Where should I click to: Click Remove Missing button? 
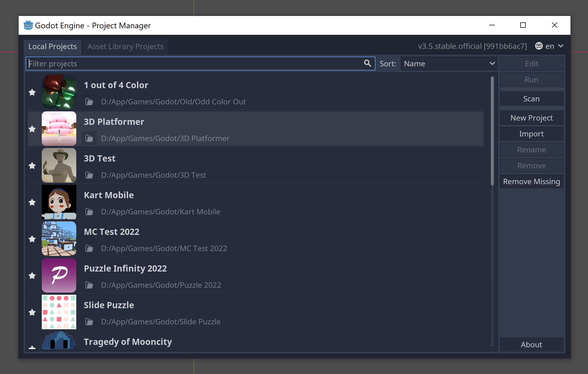coord(531,181)
